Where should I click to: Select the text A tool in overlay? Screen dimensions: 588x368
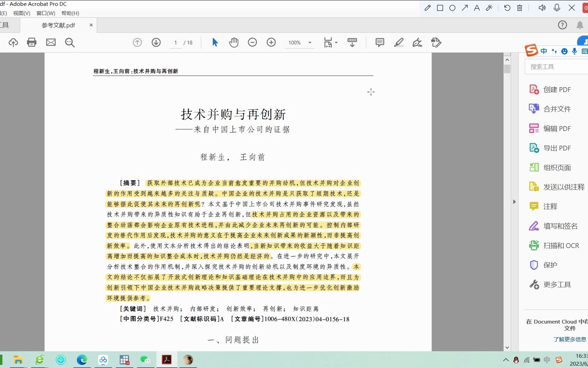coord(477,8)
